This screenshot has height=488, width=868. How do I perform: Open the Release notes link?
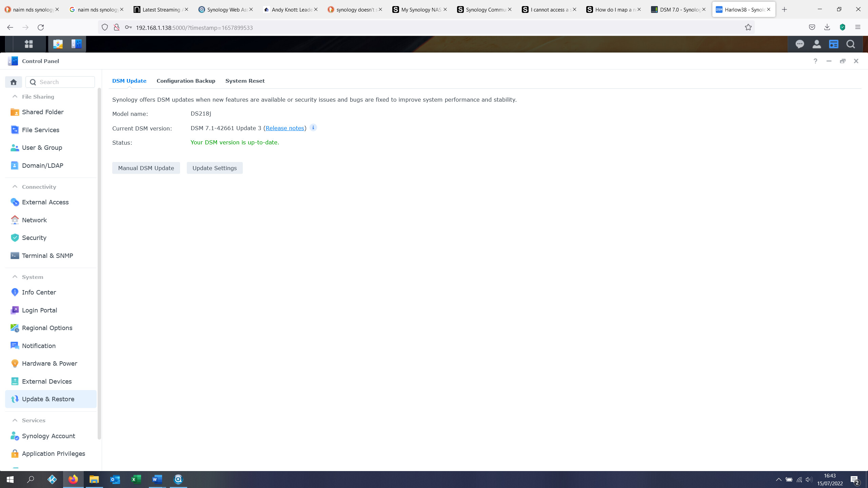pyautogui.click(x=285, y=128)
